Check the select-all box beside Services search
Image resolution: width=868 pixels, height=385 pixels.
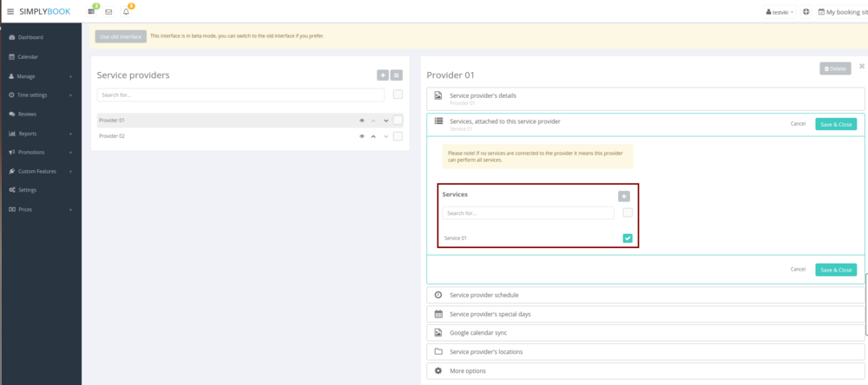[628, 212]
